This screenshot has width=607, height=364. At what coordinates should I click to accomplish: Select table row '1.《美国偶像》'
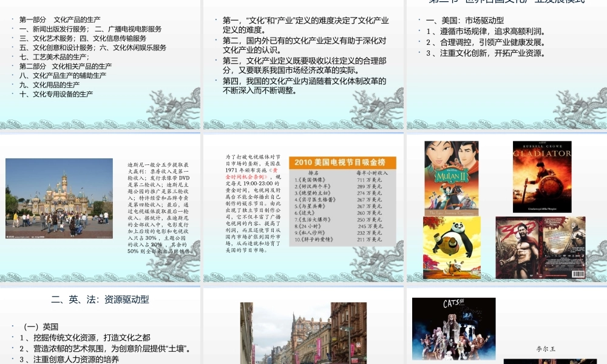(x=339, y=180)
